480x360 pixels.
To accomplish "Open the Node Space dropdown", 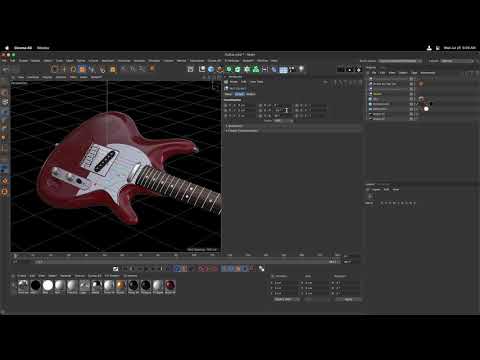I will coord(399,61).
